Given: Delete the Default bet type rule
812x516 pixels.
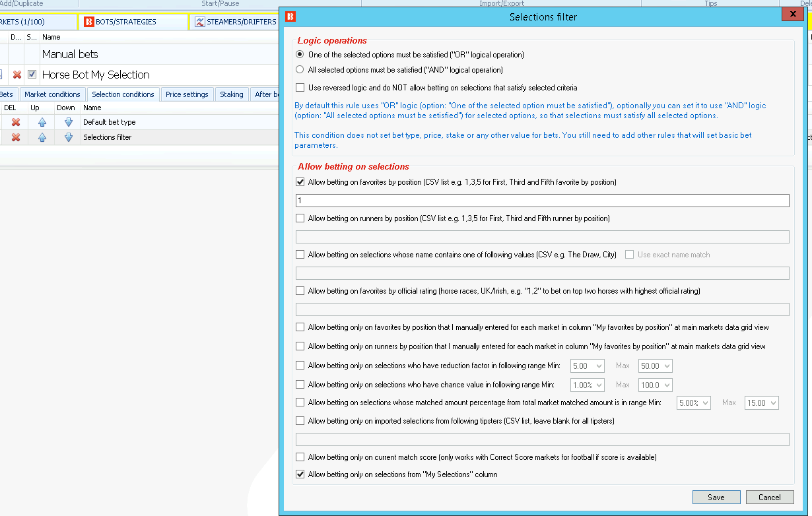Looking at the screenshot, I should coord(16,122).
